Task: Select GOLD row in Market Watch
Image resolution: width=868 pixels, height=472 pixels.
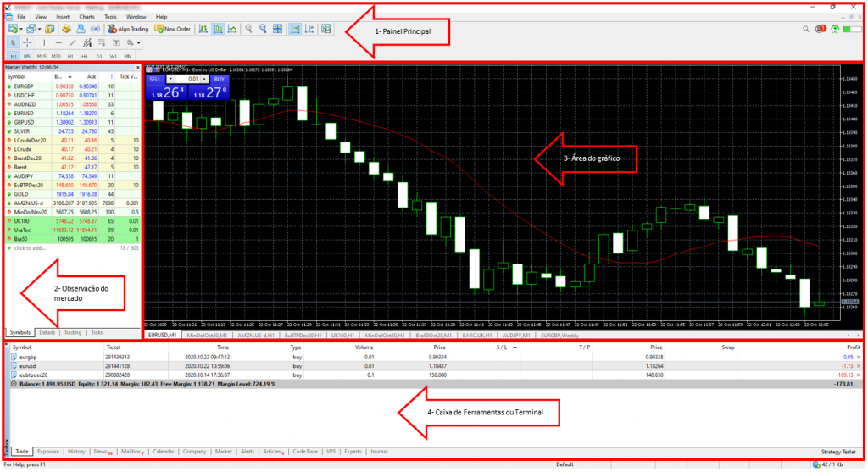Action: 73,194
